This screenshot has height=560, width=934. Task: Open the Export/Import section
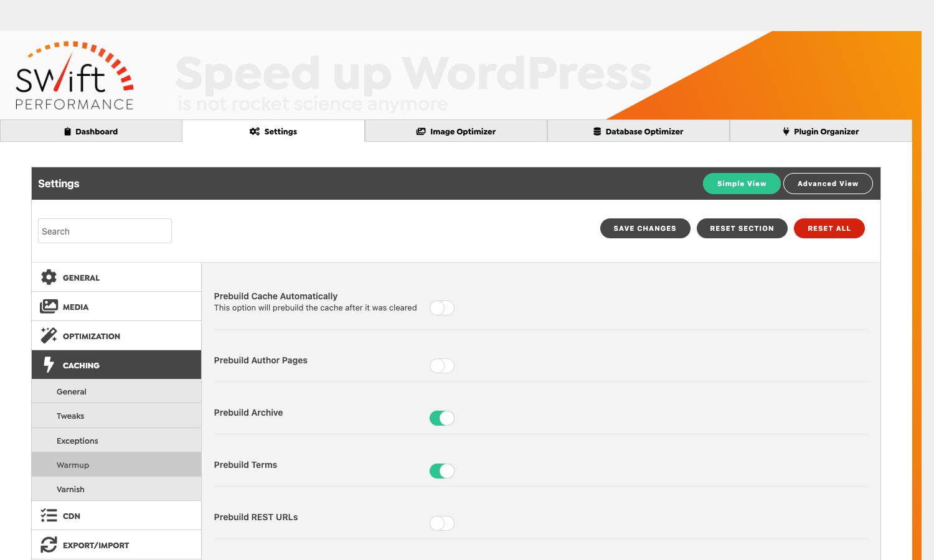116,544
